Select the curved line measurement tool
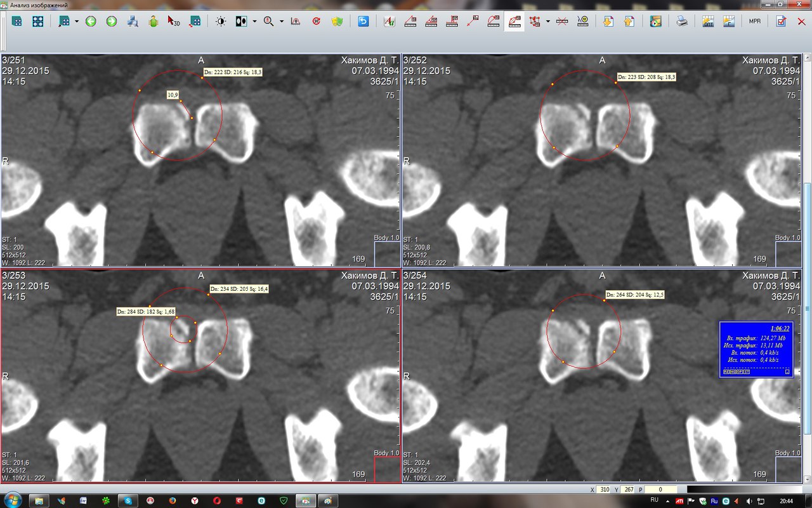Viewport: 812px width, 508px height. [494, 21]
